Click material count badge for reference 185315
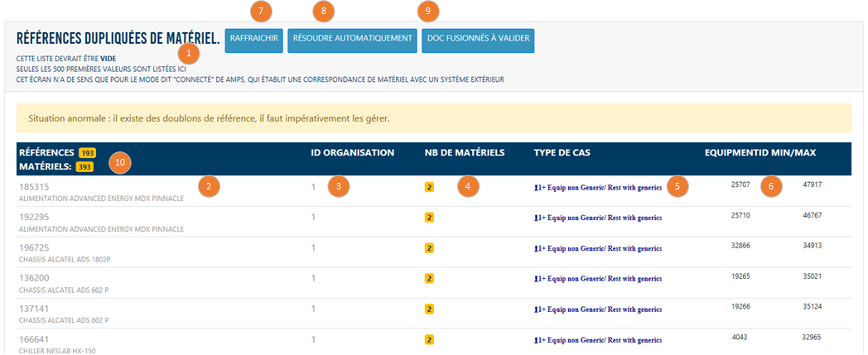This screenshot has width=868, height=355. [429, 187]
